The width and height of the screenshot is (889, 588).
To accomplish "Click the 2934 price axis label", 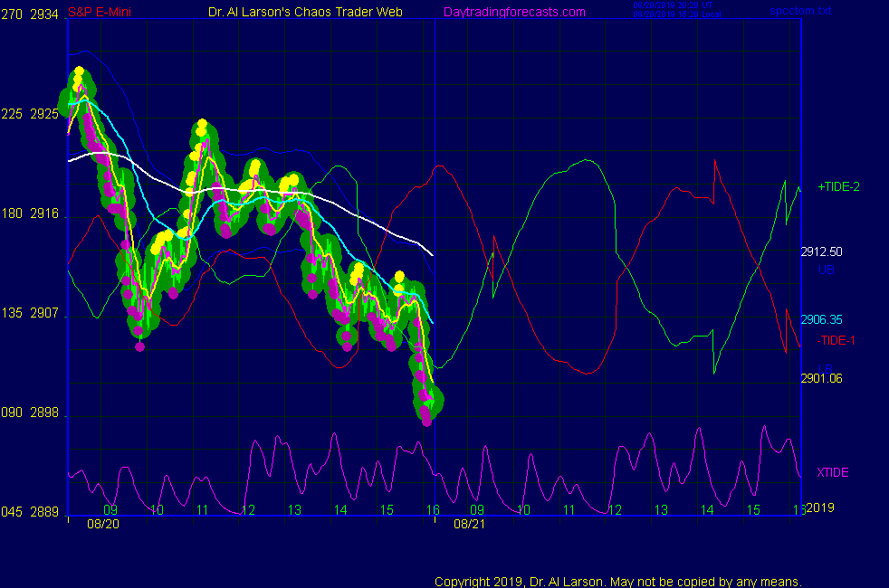I will pos(44,13).
